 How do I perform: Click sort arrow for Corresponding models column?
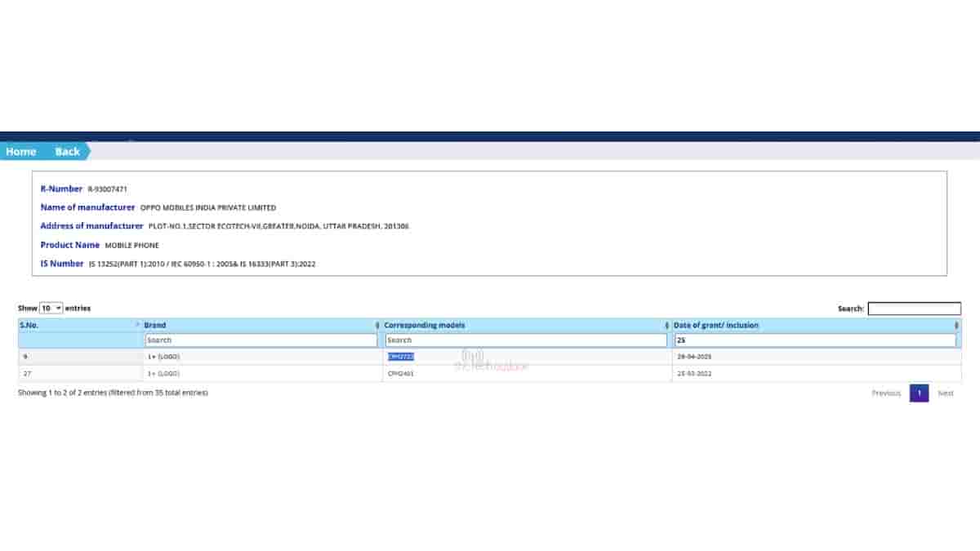coord(666,326)
